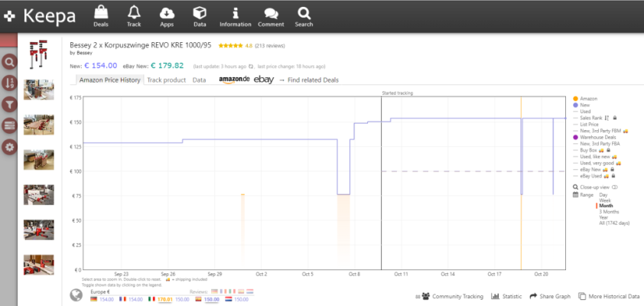
Task: Toggle the Amazon legend entry
Action: tap(585, 99)
